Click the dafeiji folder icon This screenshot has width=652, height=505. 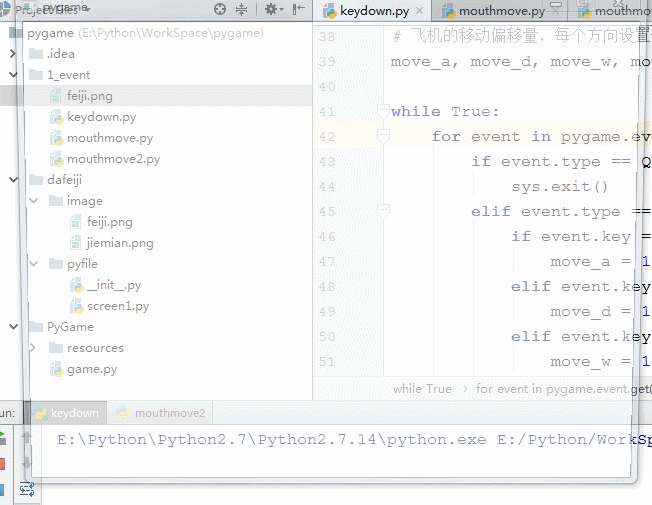[x=36, y=179]
